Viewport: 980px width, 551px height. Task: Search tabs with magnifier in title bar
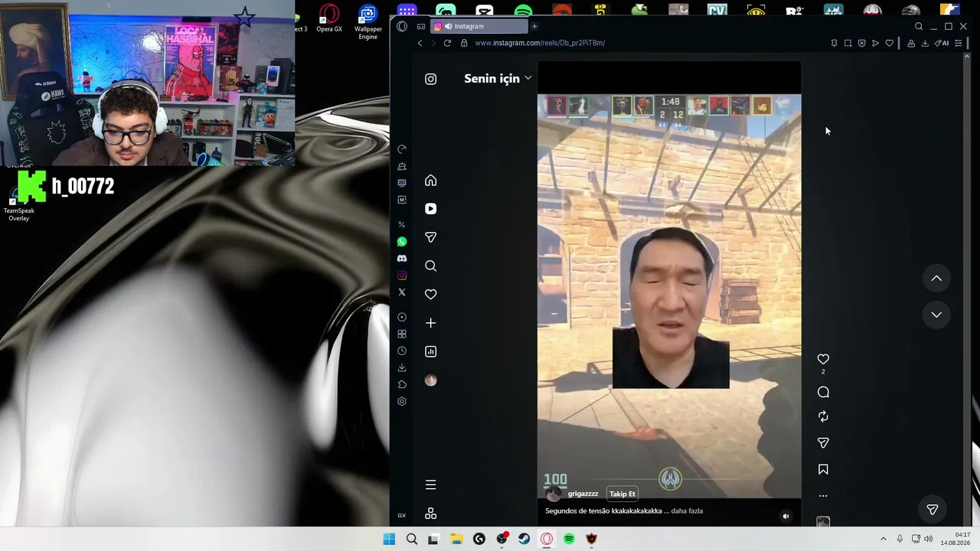[x=919, y=27]
